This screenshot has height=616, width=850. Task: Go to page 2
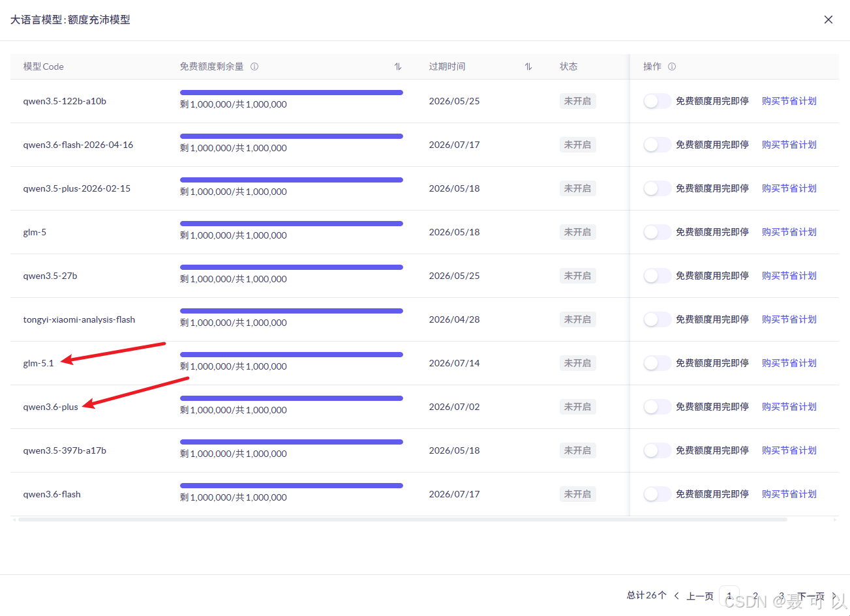click(755, 596)
